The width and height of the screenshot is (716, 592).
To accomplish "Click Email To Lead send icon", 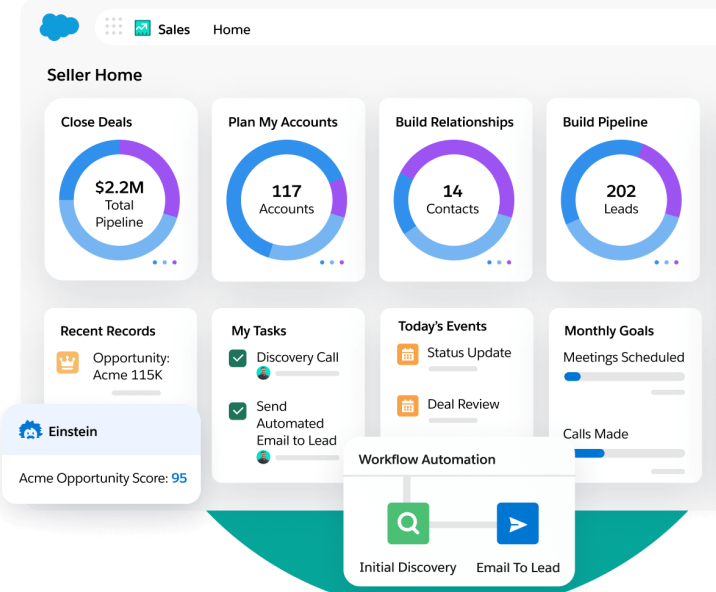I will coord(517,523).
